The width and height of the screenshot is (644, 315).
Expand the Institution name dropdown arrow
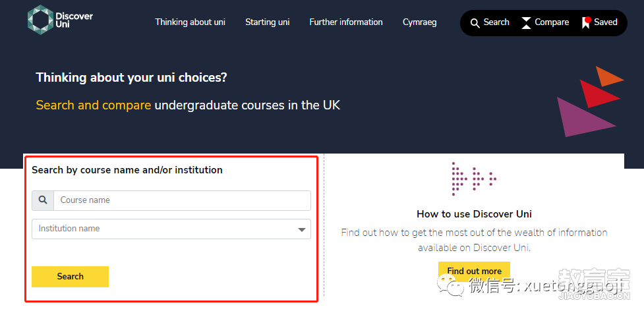(x=302, y=229)
